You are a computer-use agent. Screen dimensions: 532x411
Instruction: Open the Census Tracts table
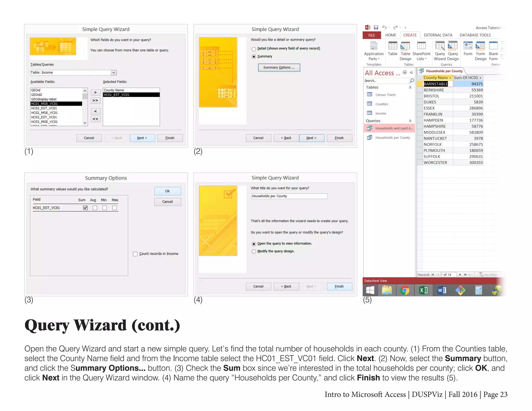(x=385, y=95)
